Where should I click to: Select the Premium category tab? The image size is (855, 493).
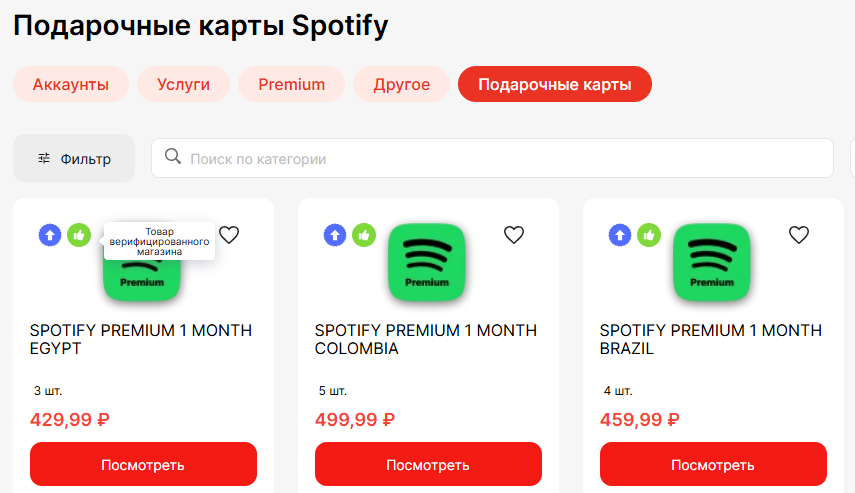tap(291, 84)
